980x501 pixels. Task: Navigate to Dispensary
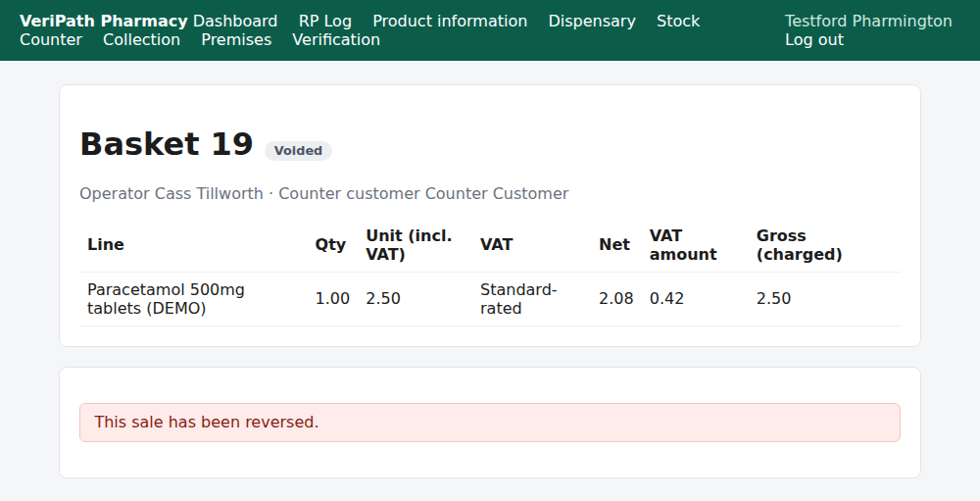pyautogui.click(x=592, y=22)
